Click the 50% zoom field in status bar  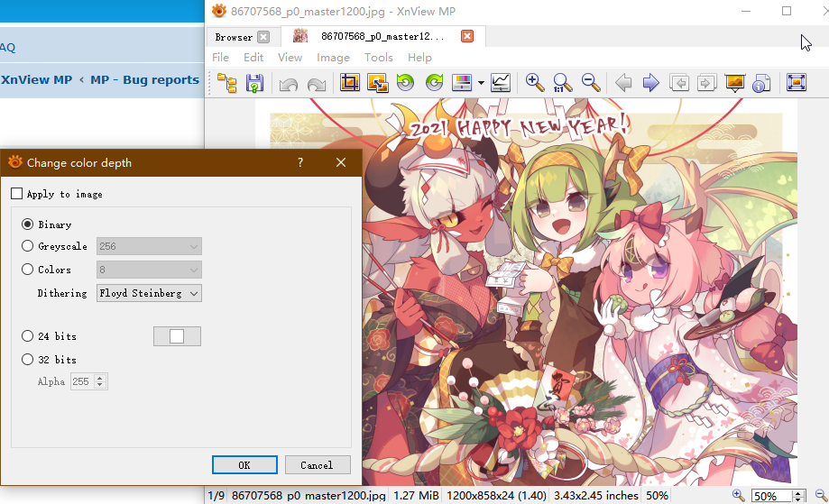tap(771, 496)
